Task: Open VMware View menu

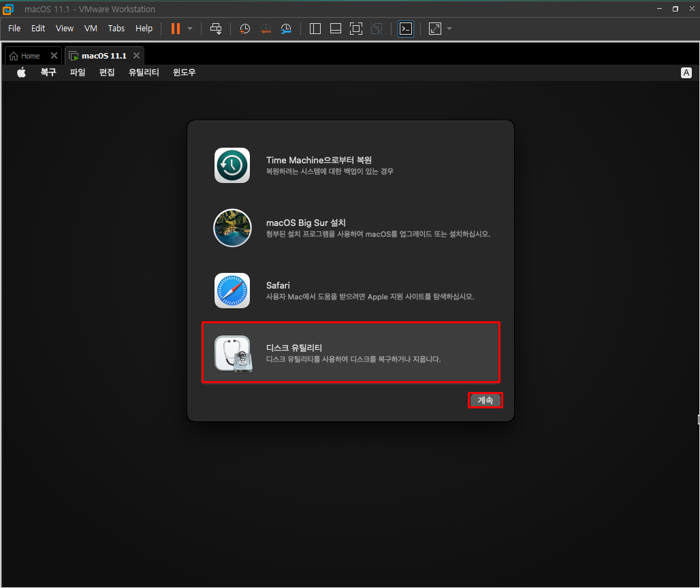Action: (x=64, y=28)
